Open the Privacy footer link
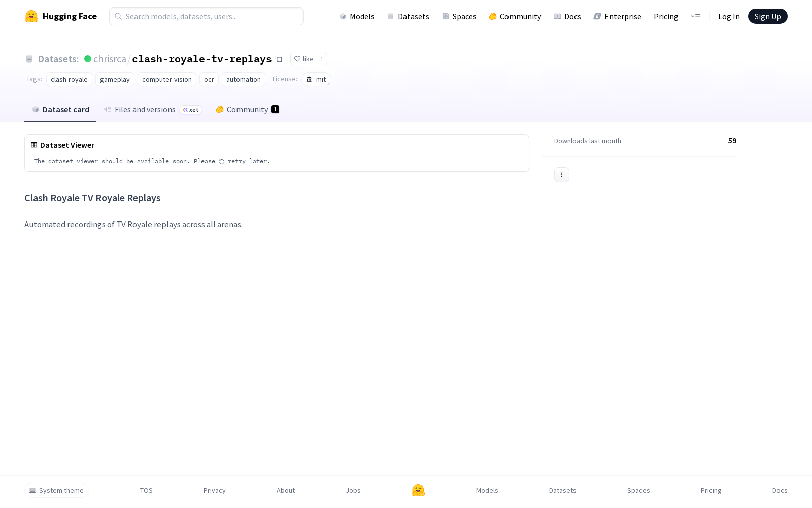The image size is (812, 508). [215, 490]
